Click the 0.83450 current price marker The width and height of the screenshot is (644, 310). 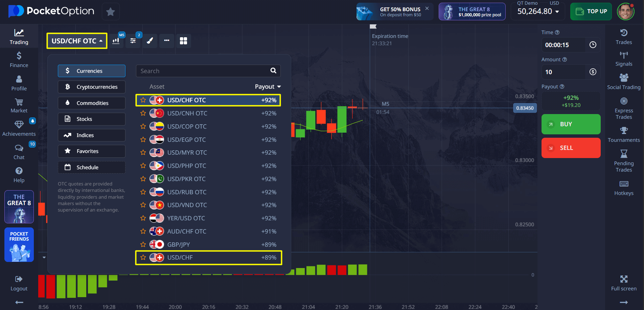[525, 108]
